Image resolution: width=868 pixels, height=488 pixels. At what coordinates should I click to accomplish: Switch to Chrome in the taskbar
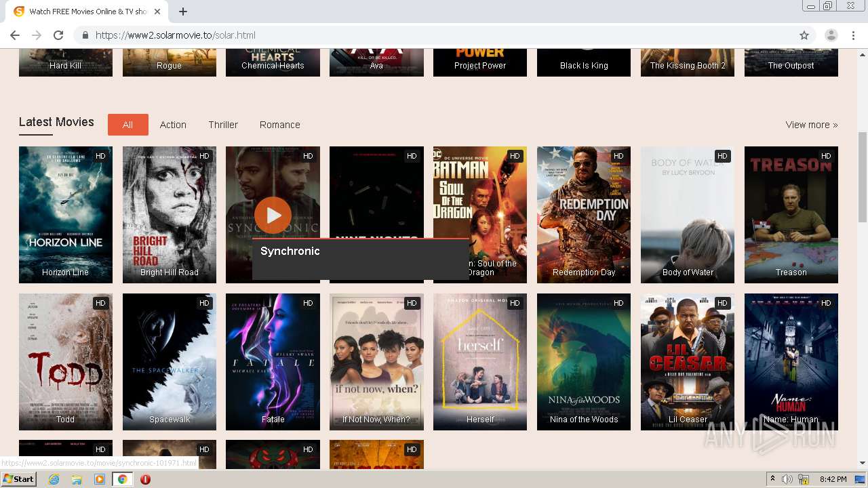pos(122,479)
